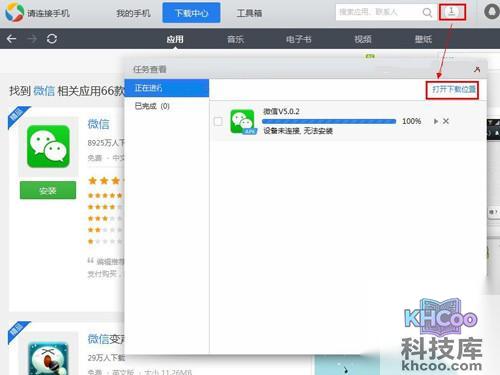Go back with the left arrow

[11, 39]
